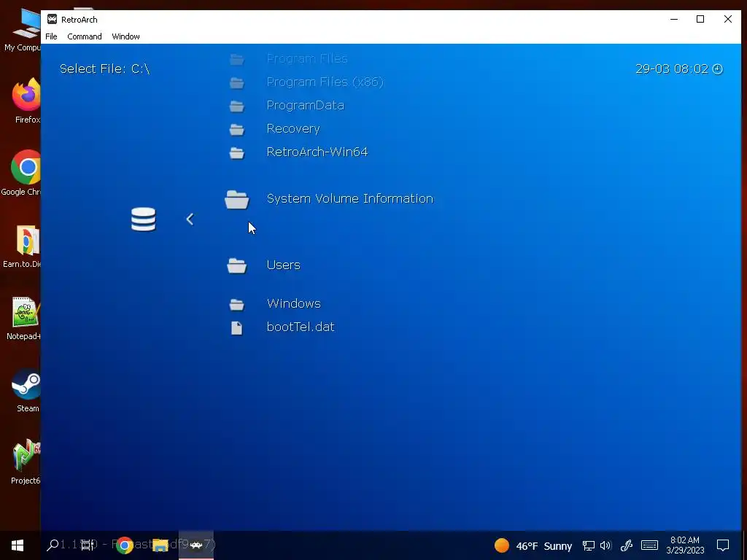Open the Recovery folder entry
747x560 pixels.
coord(293,128)
